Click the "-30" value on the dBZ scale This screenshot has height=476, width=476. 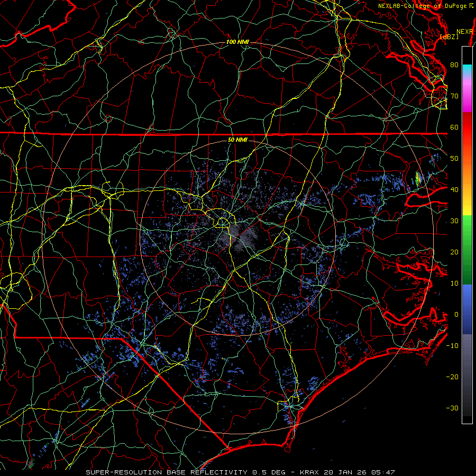pyautogui.click(x=452, y=408)
